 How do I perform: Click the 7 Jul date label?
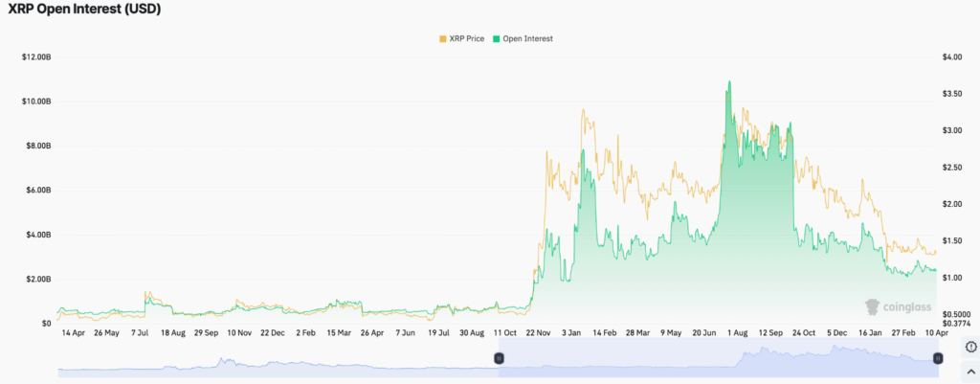[x=140, y=333]
